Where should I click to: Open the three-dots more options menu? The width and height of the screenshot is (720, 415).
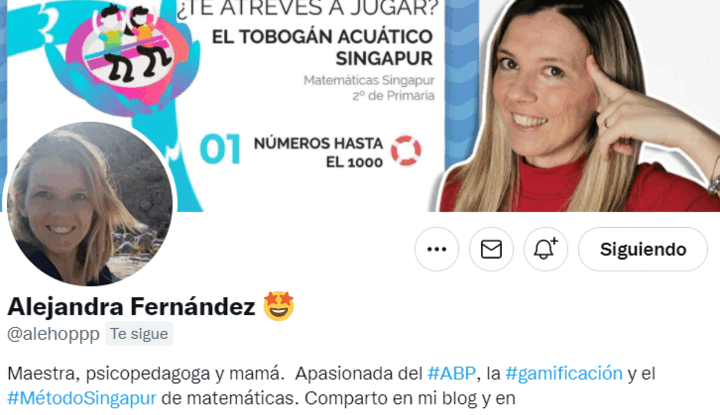coord(436,249)
